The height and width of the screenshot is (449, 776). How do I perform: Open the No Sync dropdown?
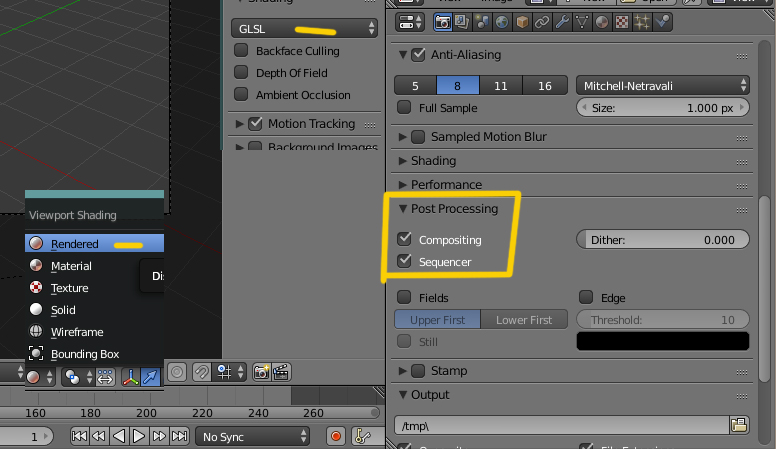253,437
